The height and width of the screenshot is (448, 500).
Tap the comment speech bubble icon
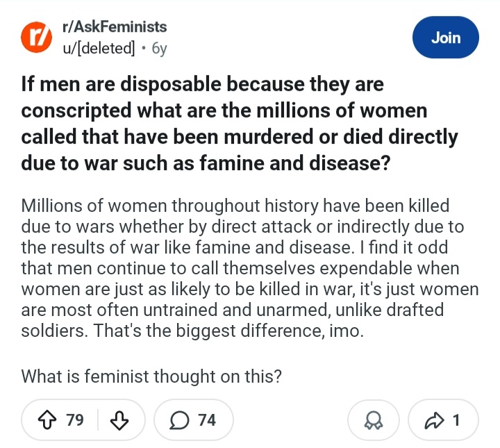tap(179, 420)
